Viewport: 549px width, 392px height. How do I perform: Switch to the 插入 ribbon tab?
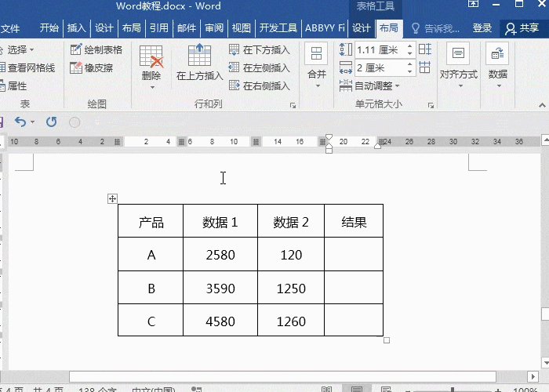click(x=76, y=28)
